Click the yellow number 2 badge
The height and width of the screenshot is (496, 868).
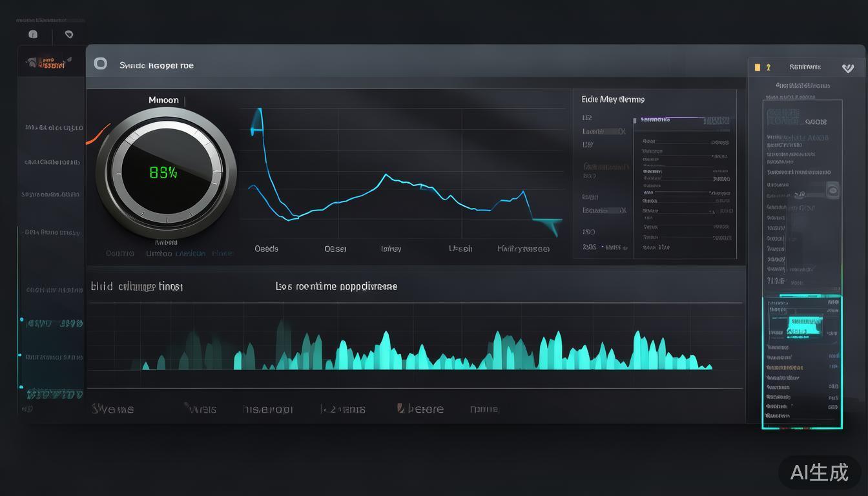[x=769, y=67]
